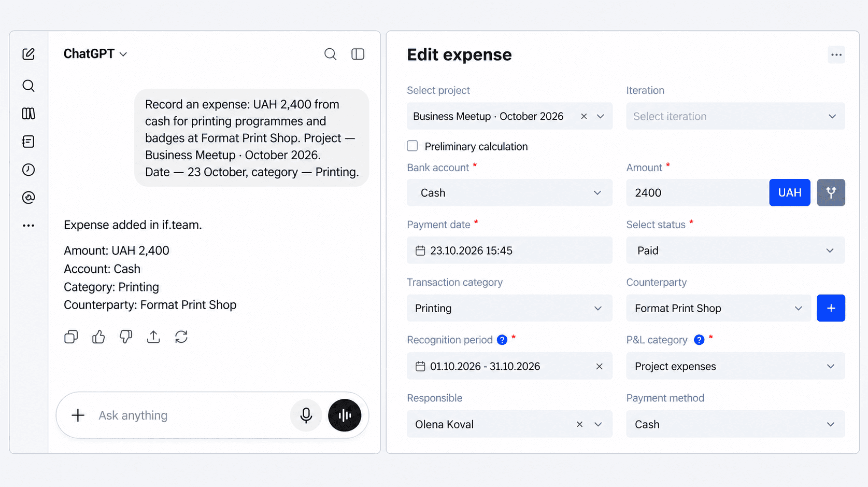Open the Transaction category dropdown showing Printing
868x487 pixels.
click(x=509, y=308)
